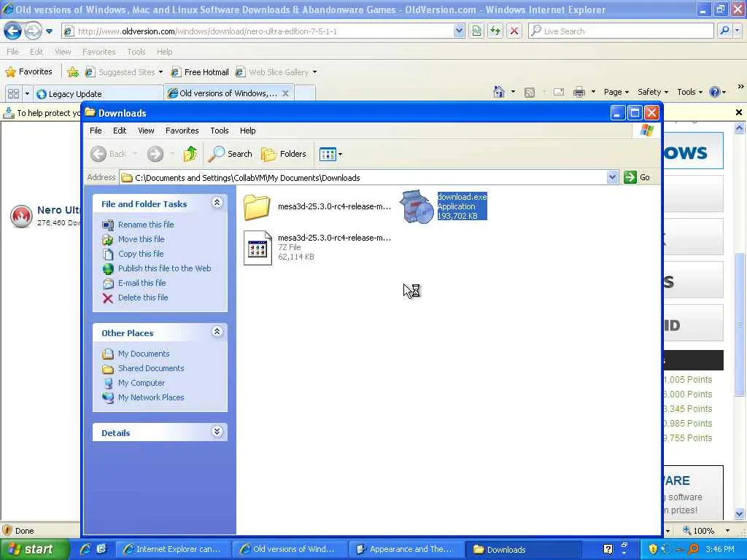
Task: Expand the Address bar path dropdown
Action: coord(612,177)
